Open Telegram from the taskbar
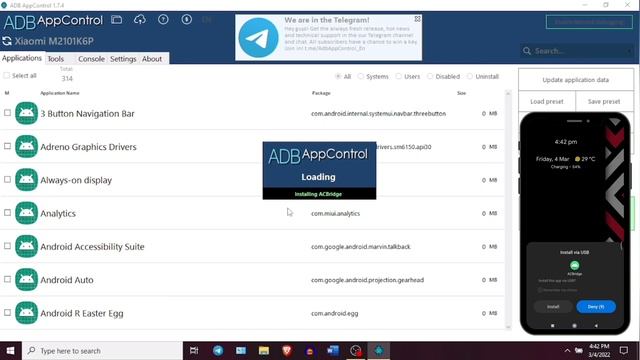This screenshot has height=360, width=640. 218,351
